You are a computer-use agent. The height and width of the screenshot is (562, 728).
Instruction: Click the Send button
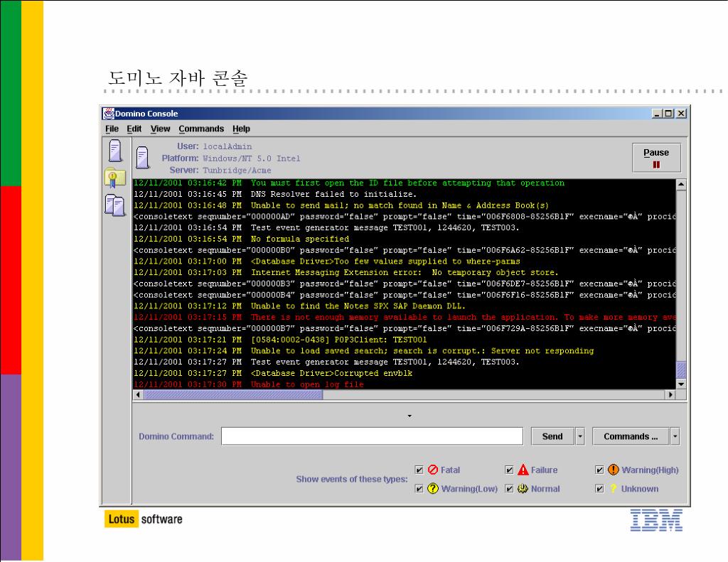[552, 436]
